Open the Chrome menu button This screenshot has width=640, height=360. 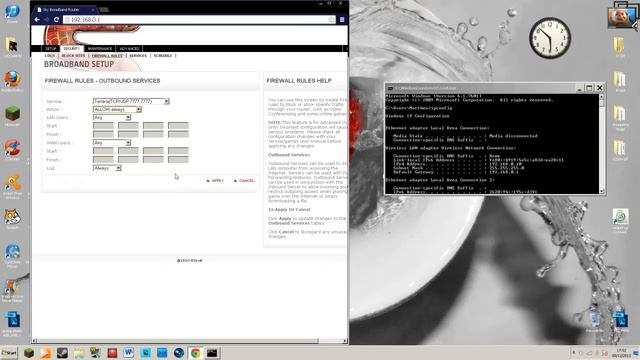pyautogui.click(x=342, y=20)
